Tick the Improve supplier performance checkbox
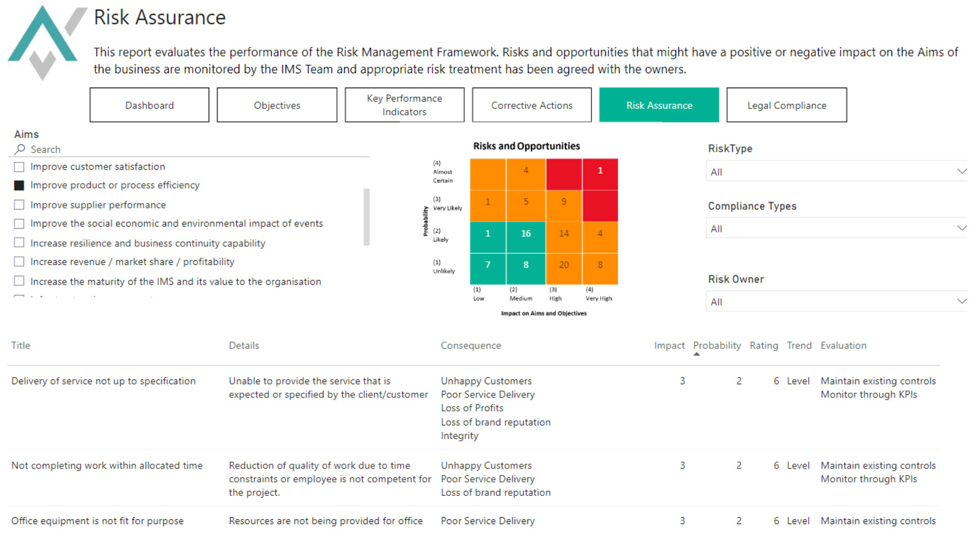The height and width of the screenshot is (546, 980). (19, 205)
